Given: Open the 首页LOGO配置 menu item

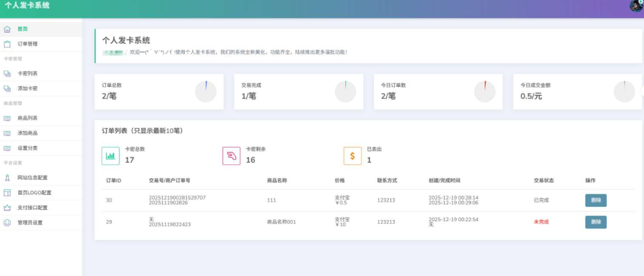Looking at the screenshot, I should (41, 192).
